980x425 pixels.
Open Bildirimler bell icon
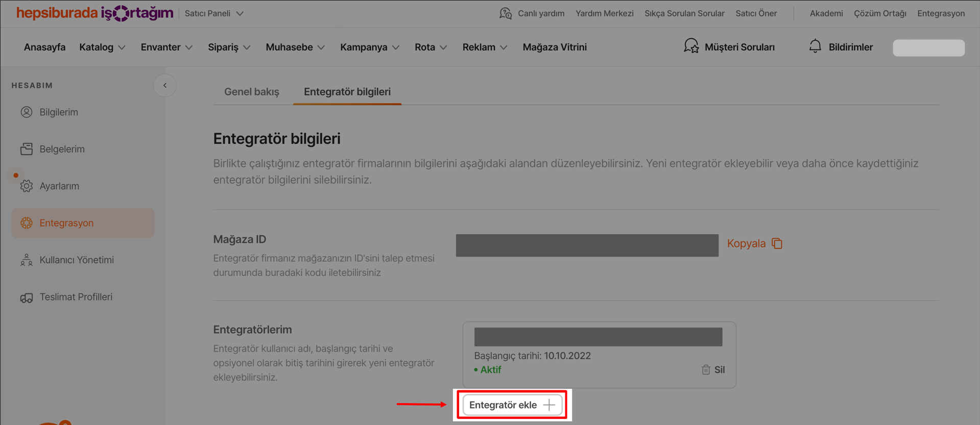(x=815, y=46)
